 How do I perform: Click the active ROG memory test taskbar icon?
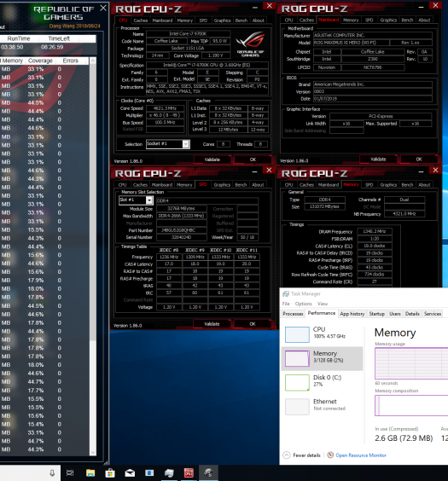point(209,473)
